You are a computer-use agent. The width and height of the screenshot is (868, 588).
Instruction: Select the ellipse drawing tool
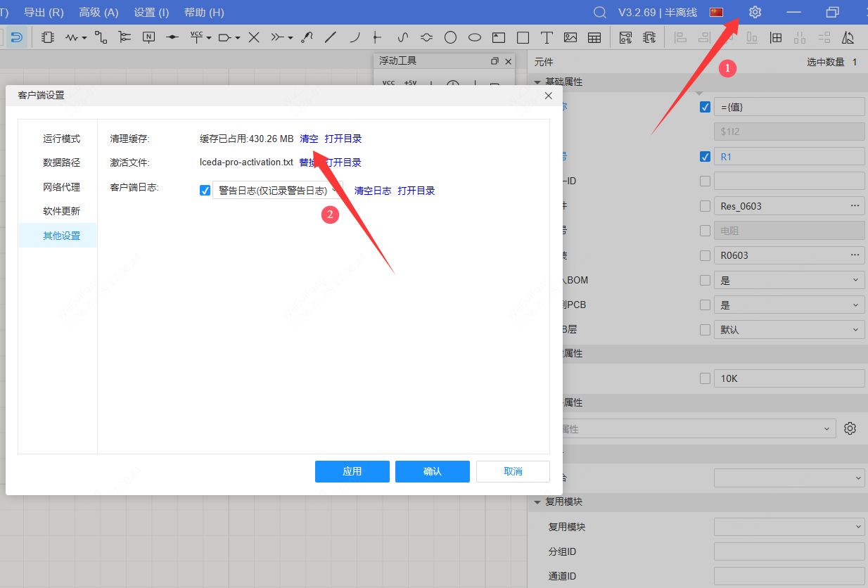(475, 37)
